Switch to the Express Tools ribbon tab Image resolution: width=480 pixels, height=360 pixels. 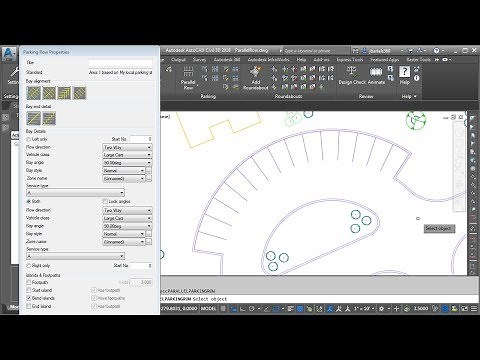coord(350,60)
